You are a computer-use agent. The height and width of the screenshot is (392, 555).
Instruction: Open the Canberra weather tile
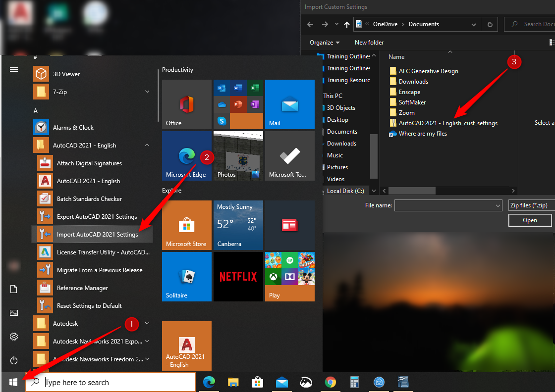[238, 225]
